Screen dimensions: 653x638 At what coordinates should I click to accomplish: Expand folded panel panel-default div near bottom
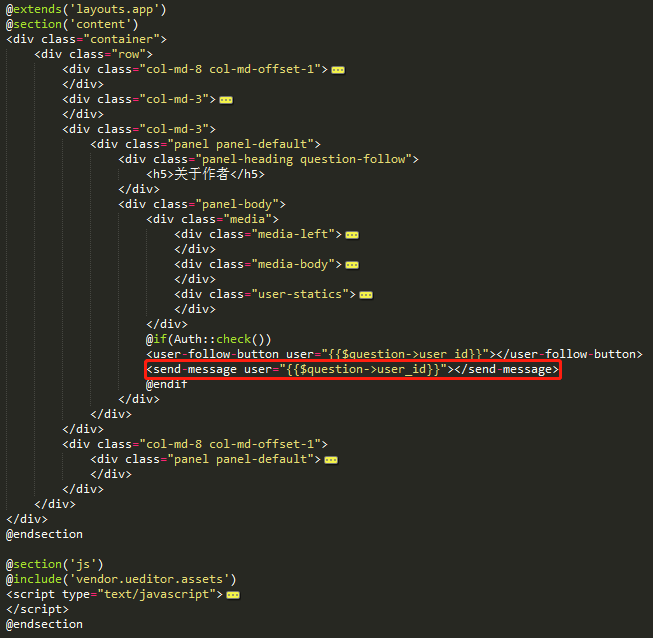coord(331,460)
